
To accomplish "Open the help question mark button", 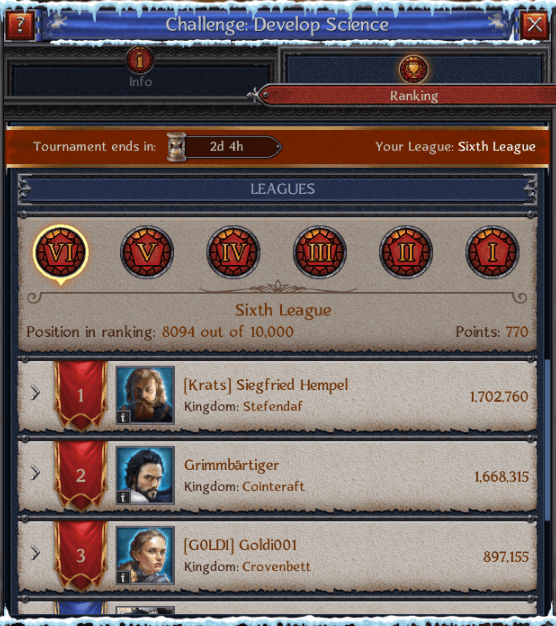I will 19,25.
